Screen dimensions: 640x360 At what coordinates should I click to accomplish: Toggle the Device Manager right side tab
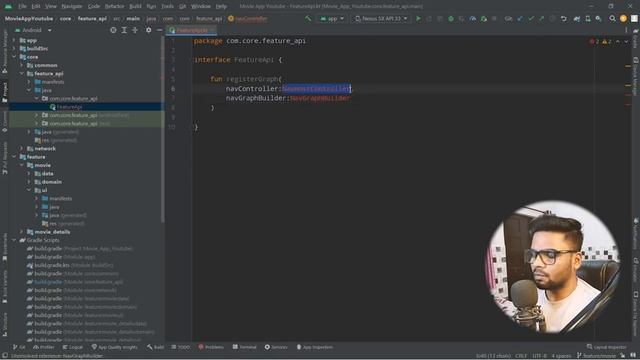[x=636, y=77]
